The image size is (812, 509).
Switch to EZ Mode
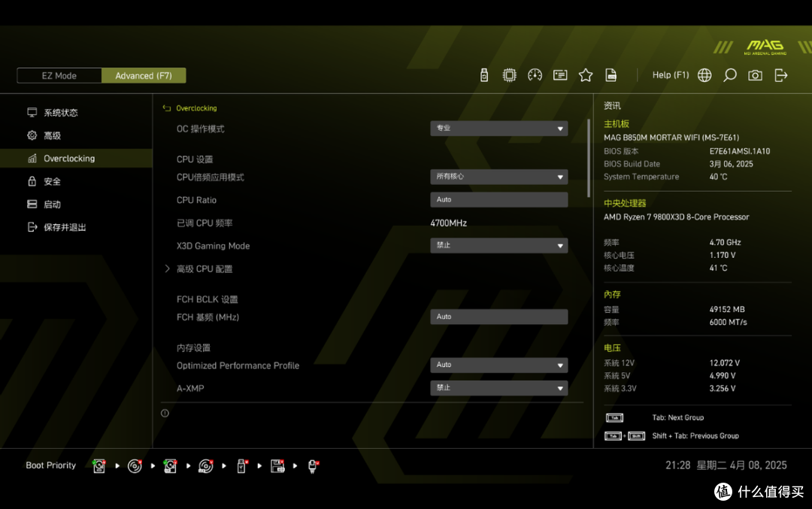click(59, 76)
